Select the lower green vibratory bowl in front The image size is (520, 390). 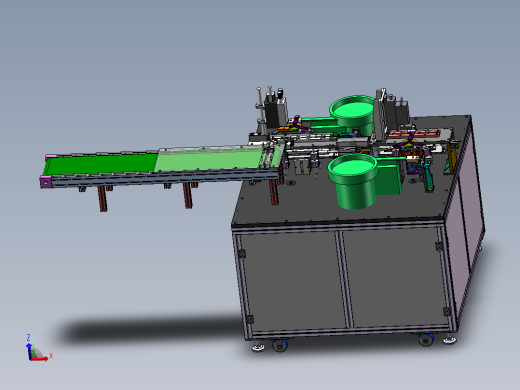pos(354,181)
